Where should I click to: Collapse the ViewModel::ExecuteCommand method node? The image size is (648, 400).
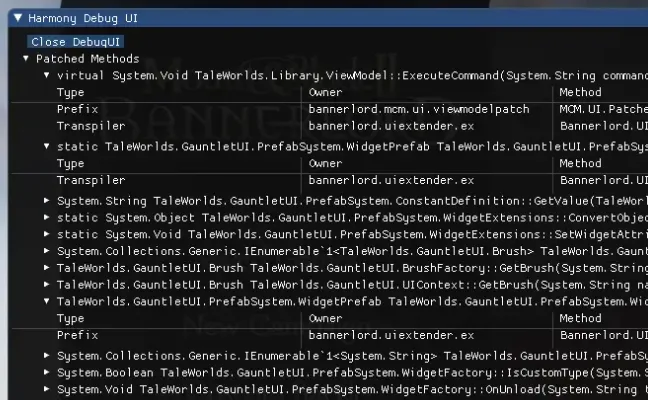click(47, 75)
